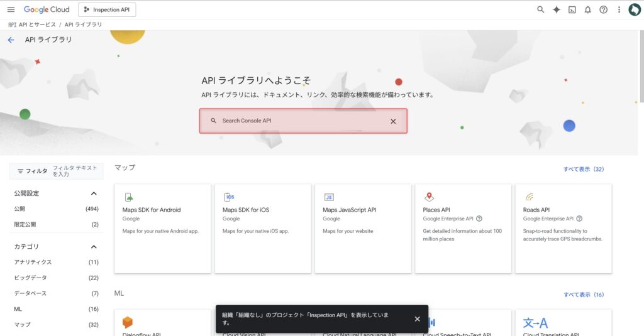
Task: Clear the Search Console API search text
Action: click(x=393, y=121)
